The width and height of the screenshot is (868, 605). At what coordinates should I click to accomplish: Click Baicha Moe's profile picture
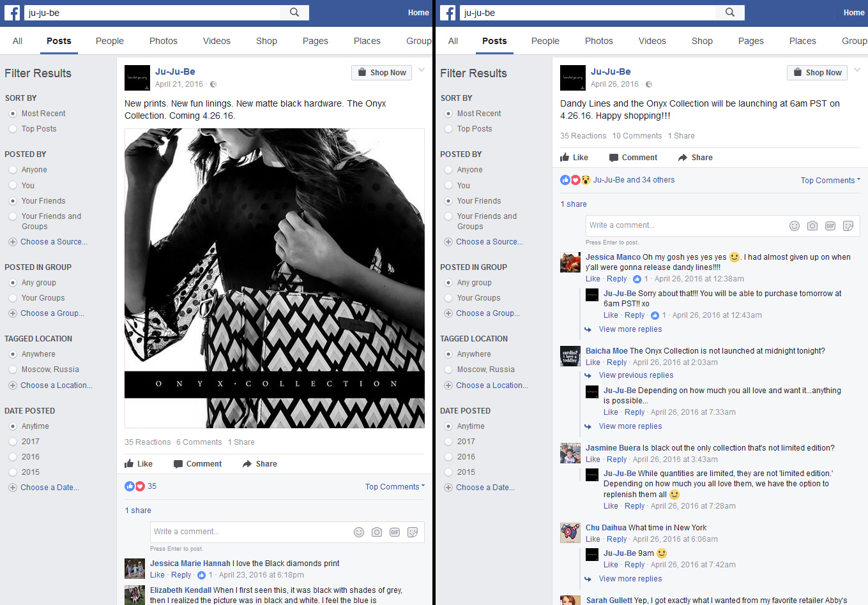570,356
